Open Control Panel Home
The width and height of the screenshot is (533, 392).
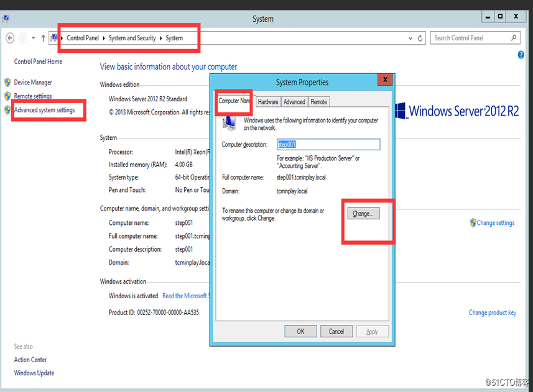[x=38, y=62]
